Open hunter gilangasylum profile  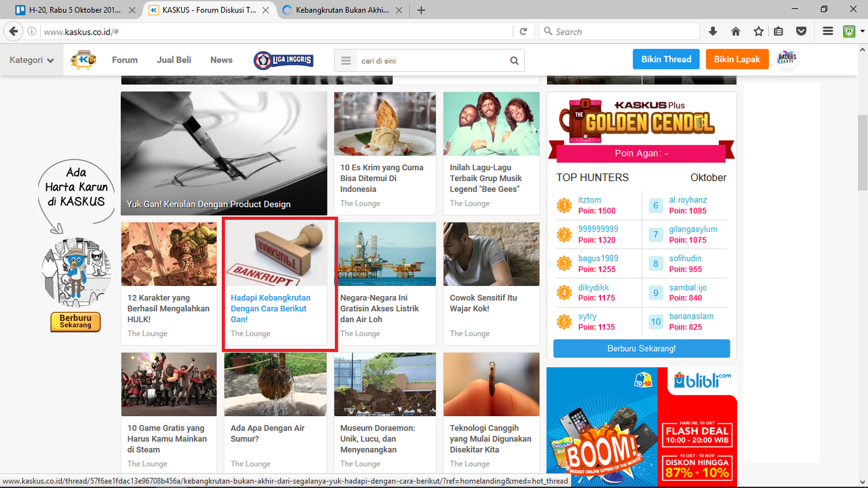[x=693, y=229]
